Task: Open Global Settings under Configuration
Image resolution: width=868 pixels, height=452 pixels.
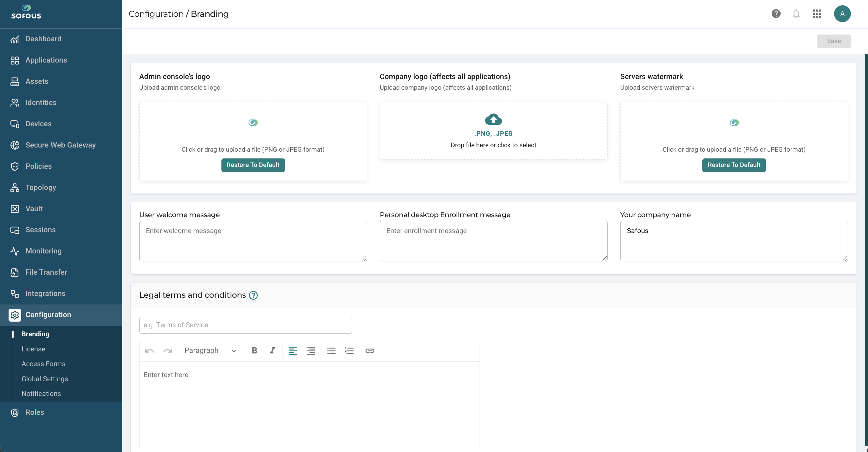Action: (45, 379)
